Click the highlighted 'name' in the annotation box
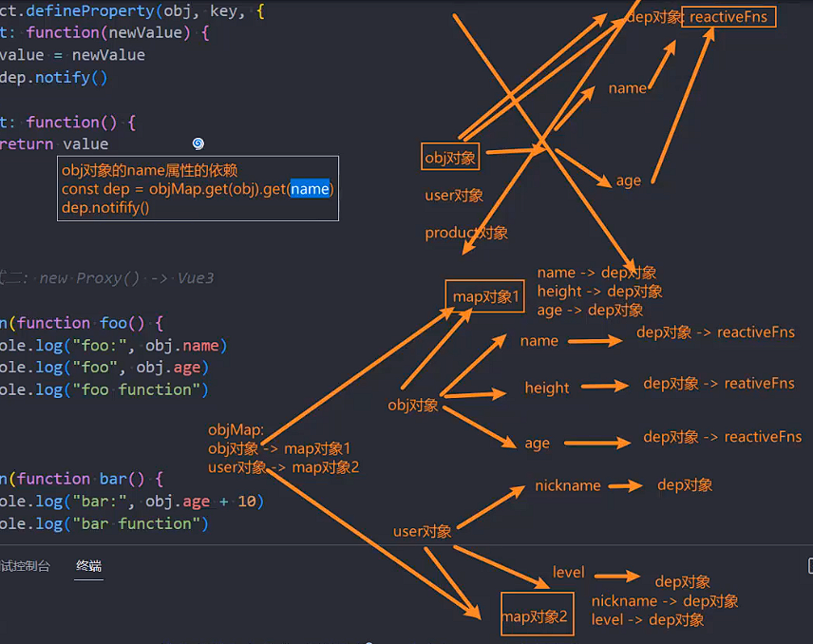Screen dimensions: 813x644 coord(311,189)
